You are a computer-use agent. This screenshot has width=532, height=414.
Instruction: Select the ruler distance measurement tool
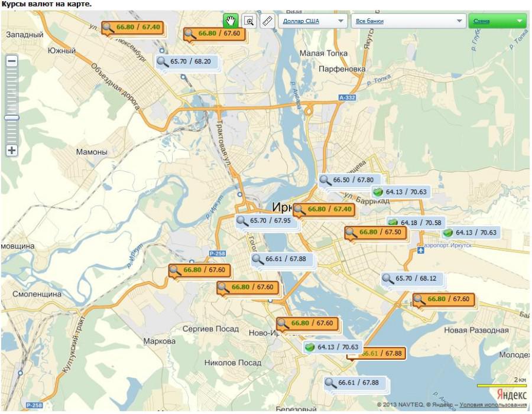pyautogui.click(x=267, y=21)
